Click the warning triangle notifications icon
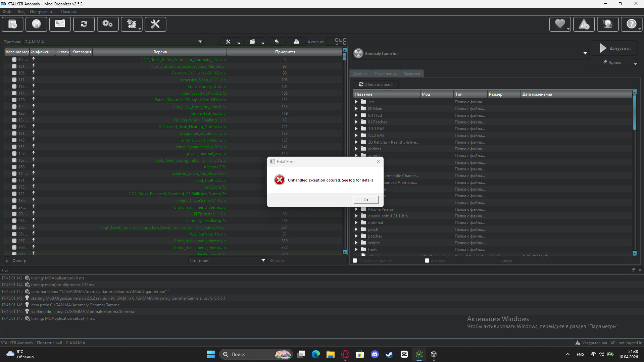The image size is (644, 362). [x=584, y=24]
